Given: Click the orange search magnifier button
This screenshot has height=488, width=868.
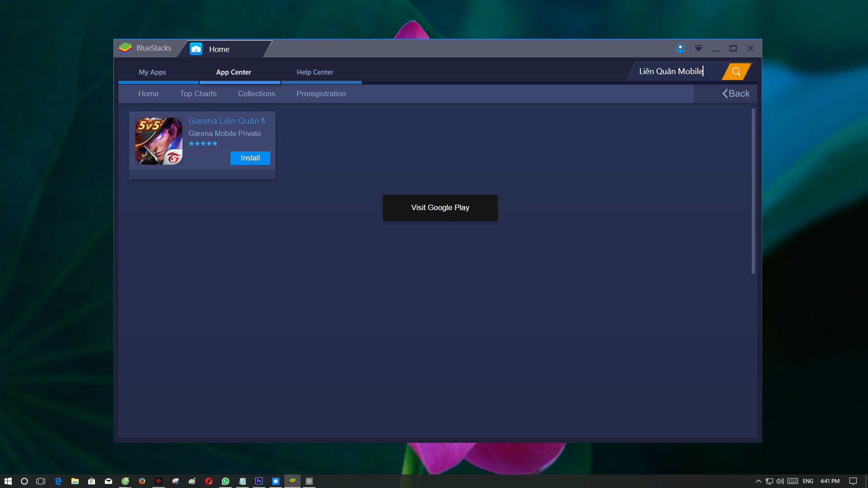Looking at the screenshot, I should [736, 71].
